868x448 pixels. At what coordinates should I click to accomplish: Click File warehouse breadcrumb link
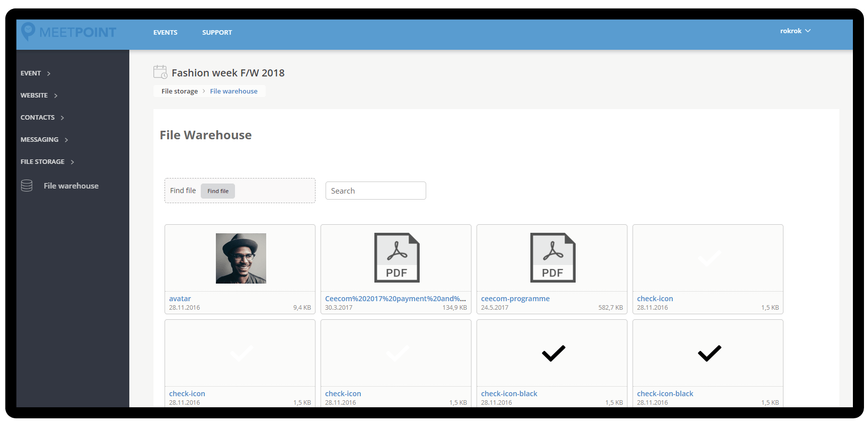coord(233,91)
